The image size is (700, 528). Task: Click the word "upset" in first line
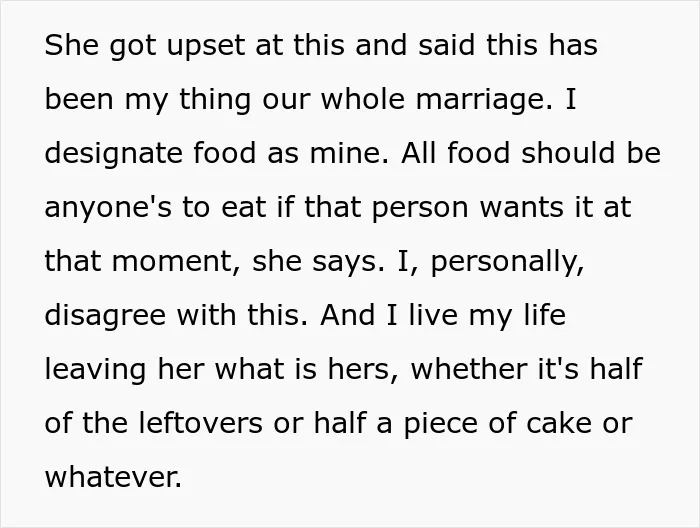[x=206, y=48]
